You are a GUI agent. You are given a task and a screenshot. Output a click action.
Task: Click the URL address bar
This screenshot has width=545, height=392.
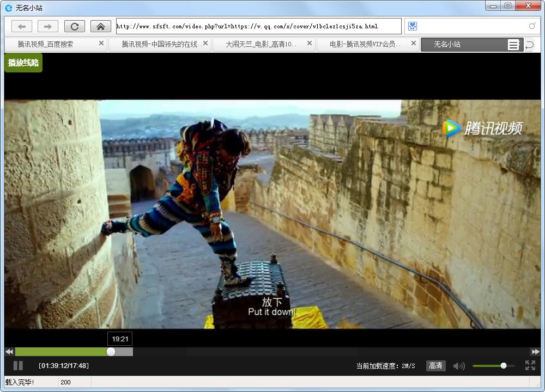[x=258, y=26]
